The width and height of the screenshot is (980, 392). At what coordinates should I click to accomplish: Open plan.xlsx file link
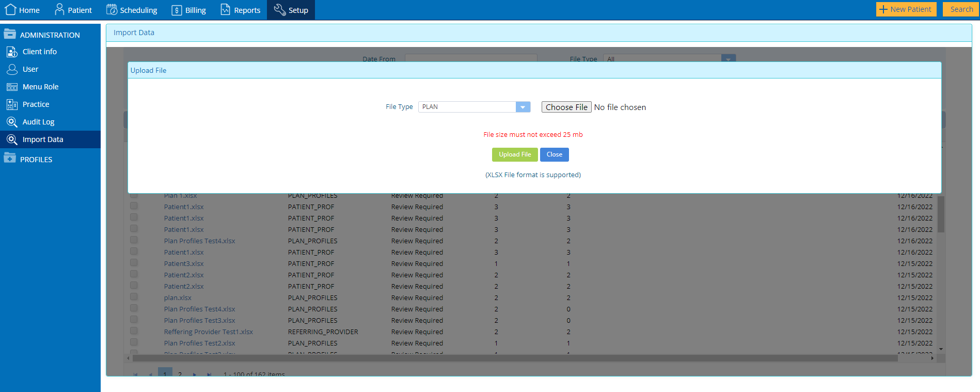(x=178, y=297)
